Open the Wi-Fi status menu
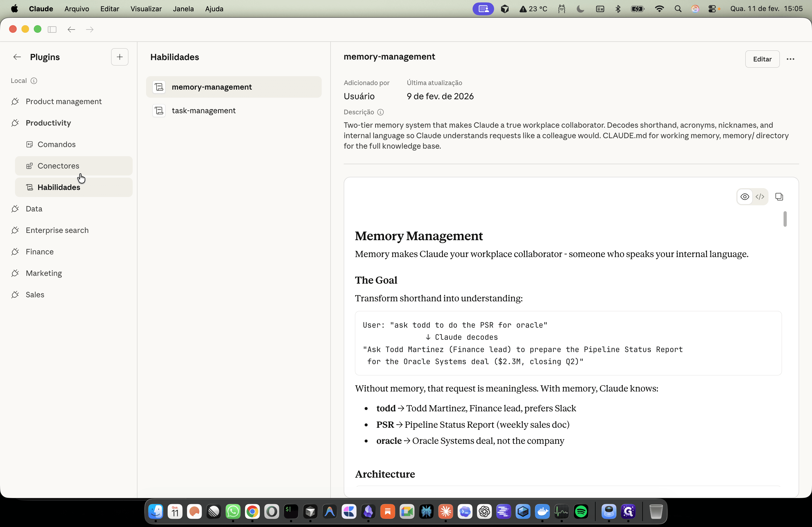Screen dimensions: 812x527 tap(659, 9)
